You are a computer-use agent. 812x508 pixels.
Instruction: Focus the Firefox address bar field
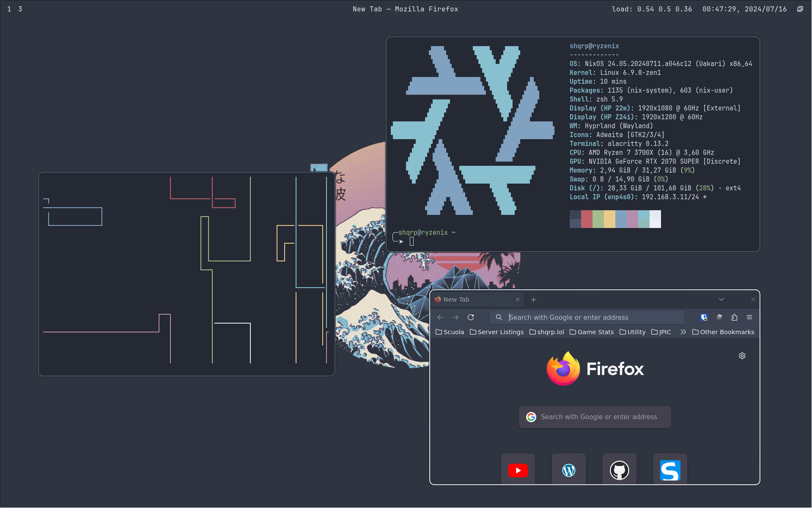click(592, 317)
